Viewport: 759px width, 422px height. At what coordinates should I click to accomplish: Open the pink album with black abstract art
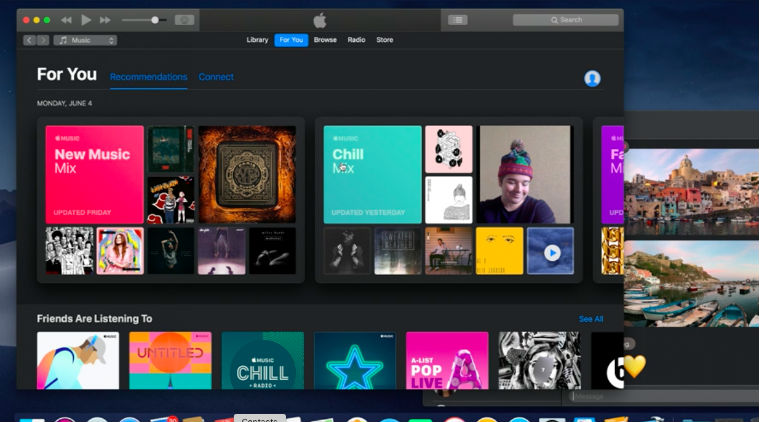(x=449, y=149)
